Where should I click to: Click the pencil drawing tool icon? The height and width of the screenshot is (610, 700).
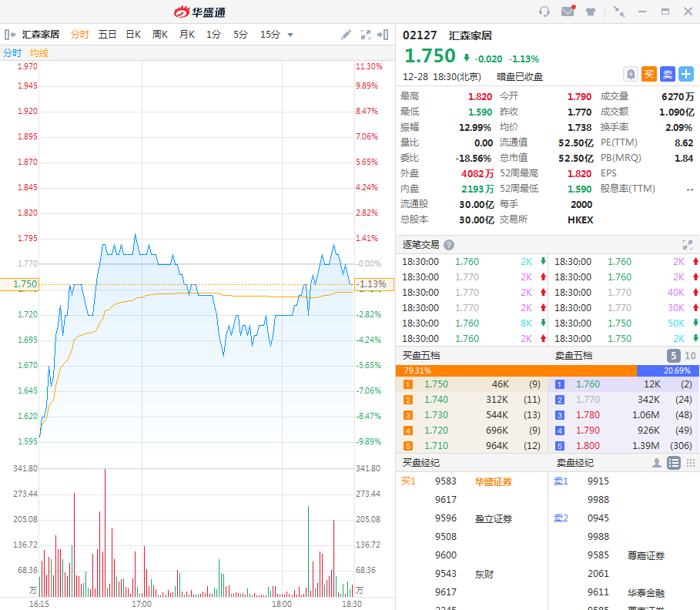pyautogui.click(x=347, y=35)
